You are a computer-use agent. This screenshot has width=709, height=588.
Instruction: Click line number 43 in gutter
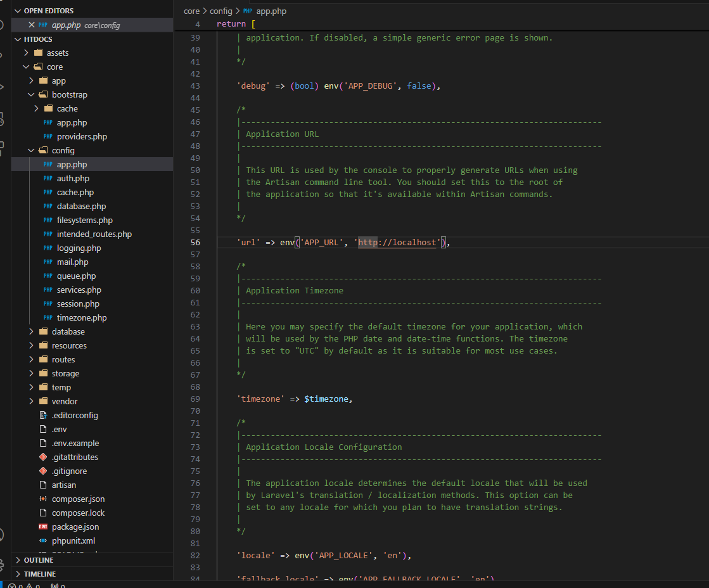(x=195, y=86)
